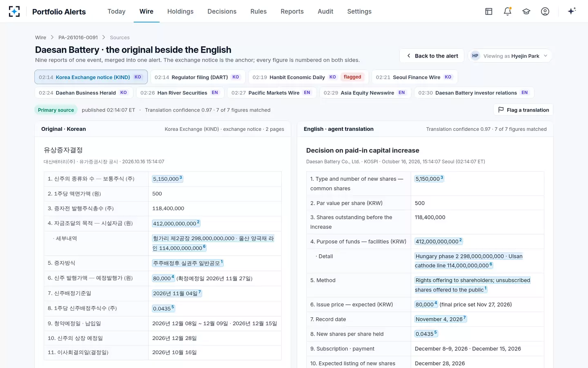588x368 pixels.
Task: Click the Portfolio Alerts logo icon
Action: [14, 11]
